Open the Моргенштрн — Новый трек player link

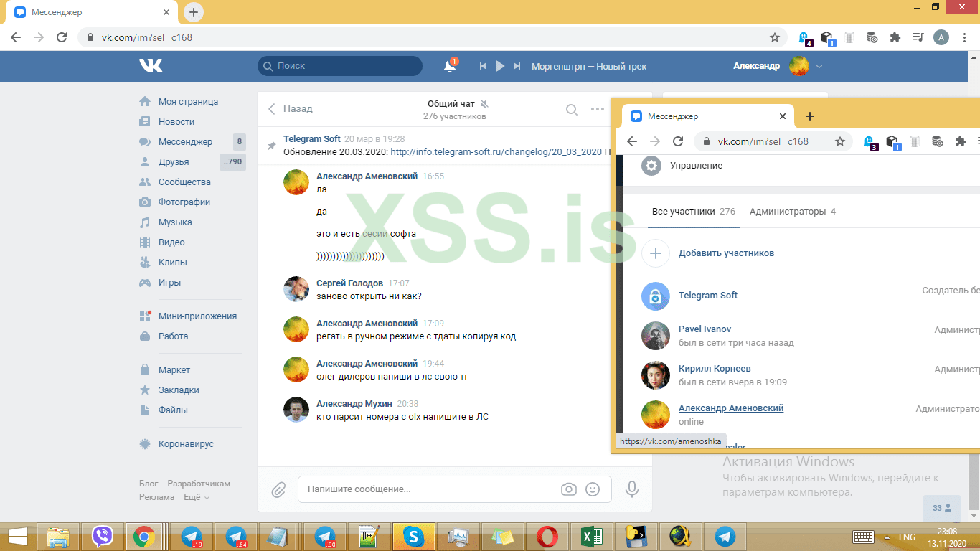tap(589, 66)
